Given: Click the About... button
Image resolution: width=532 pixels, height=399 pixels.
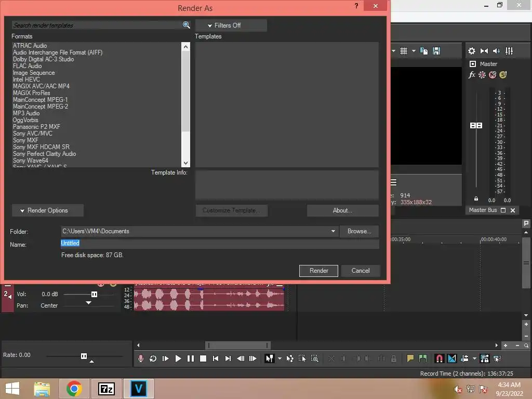Looking at the screenshot, I should pyautogui.click(x=343, y=210).
